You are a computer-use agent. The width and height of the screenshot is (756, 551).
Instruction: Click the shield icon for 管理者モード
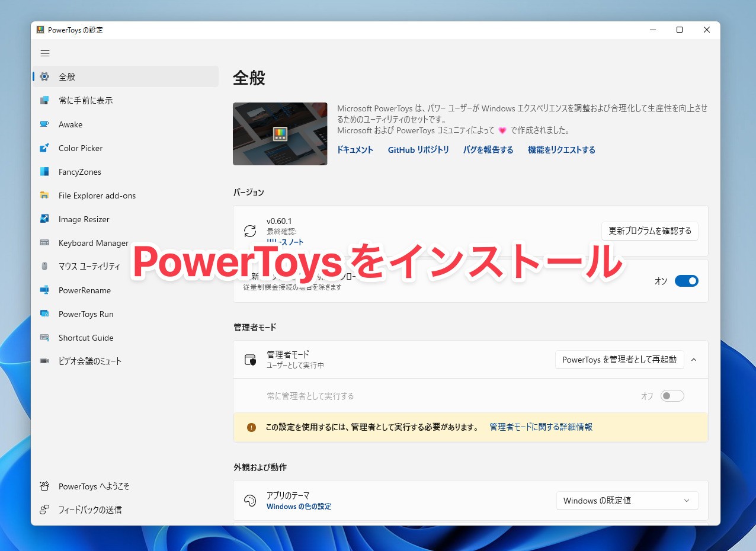[250, 360]
